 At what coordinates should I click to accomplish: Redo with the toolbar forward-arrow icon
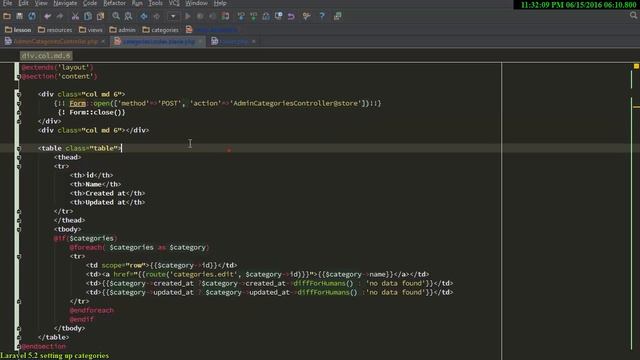(x=60, y=16)
